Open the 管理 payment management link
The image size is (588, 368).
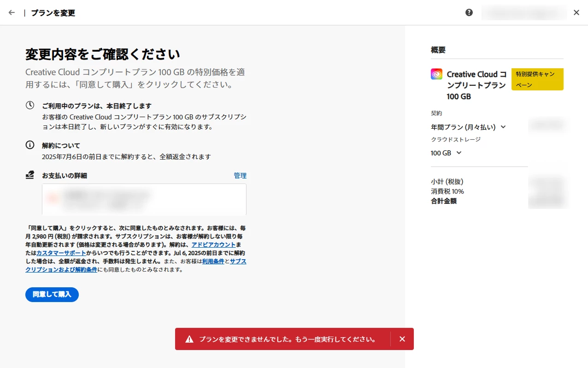coord(240,176)
